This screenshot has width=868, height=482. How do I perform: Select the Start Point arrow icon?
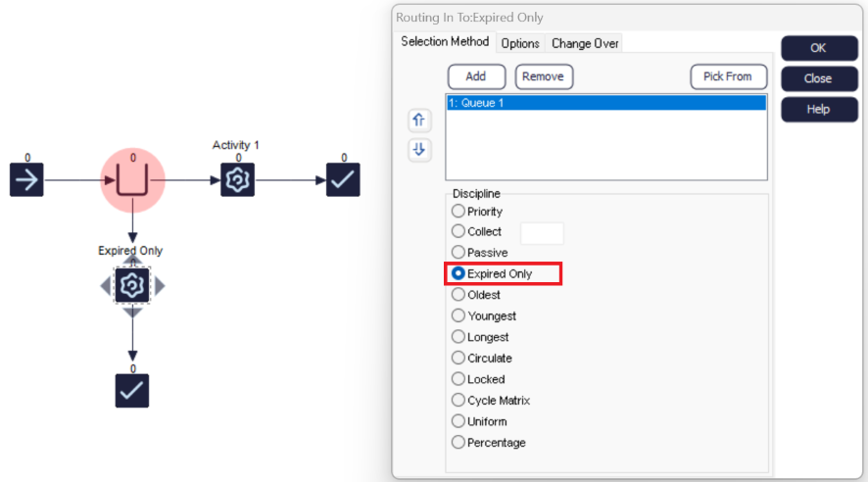coord(26,179)
